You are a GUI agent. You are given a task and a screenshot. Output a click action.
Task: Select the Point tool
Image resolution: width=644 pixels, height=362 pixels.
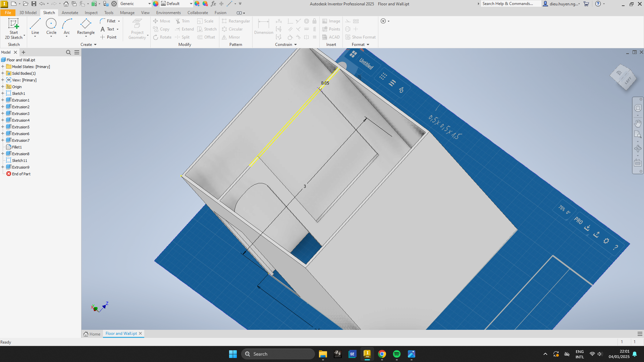click(x=108, y=37)
